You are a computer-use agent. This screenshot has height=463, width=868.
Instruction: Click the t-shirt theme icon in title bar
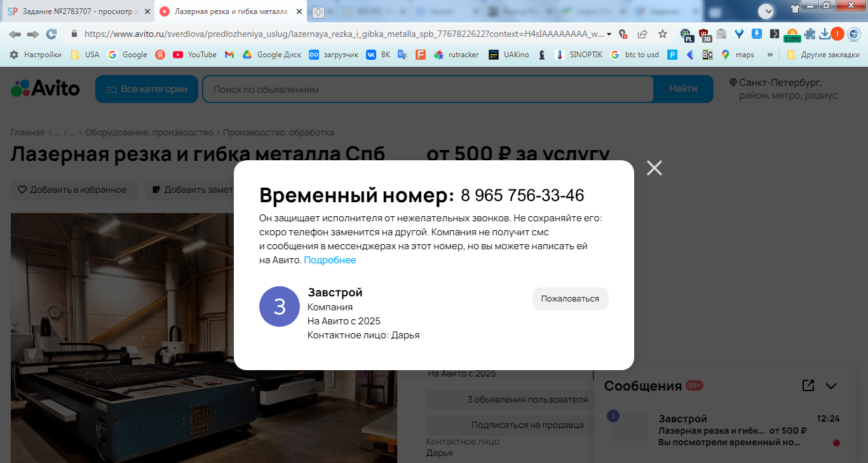click(795, 8)
